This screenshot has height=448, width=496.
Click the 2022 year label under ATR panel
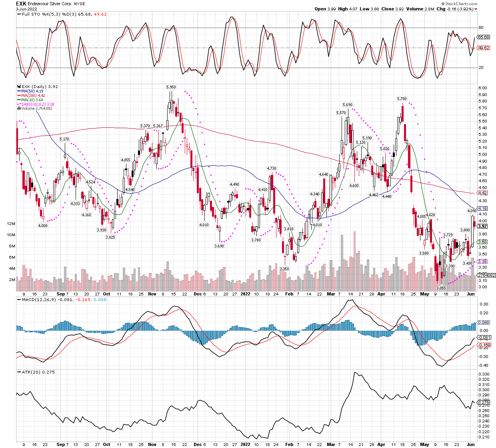(245, 444)
